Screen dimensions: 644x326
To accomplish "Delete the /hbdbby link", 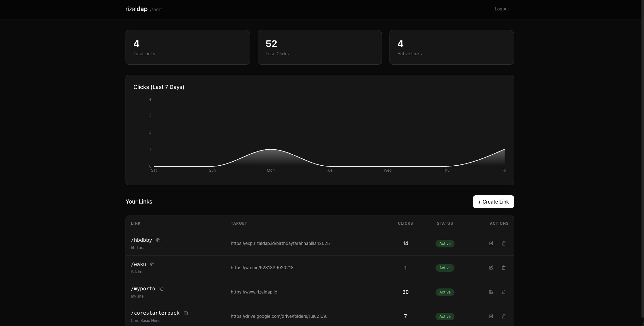I will [504, 243].
